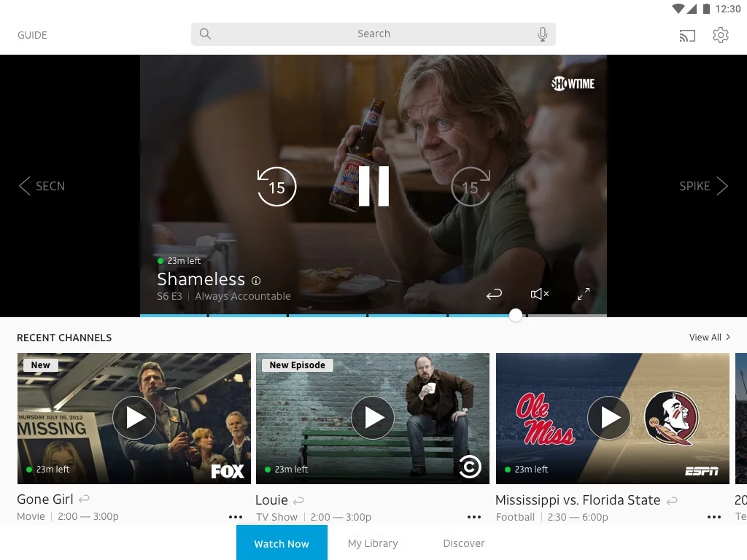Tap the magnifier search icon
Viewport: 747px width, 560px height.
coord(205,34)
